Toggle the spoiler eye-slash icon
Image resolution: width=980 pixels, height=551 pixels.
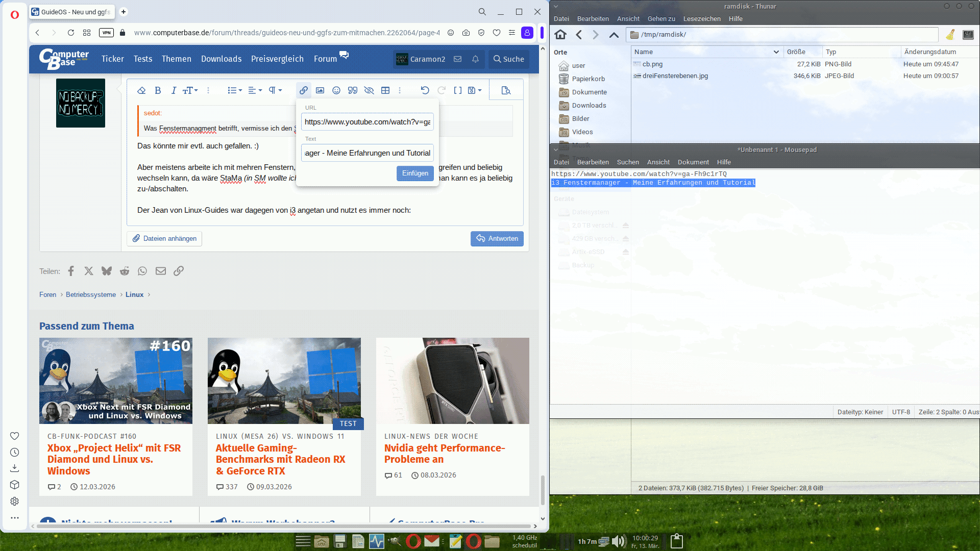[369, 90]
